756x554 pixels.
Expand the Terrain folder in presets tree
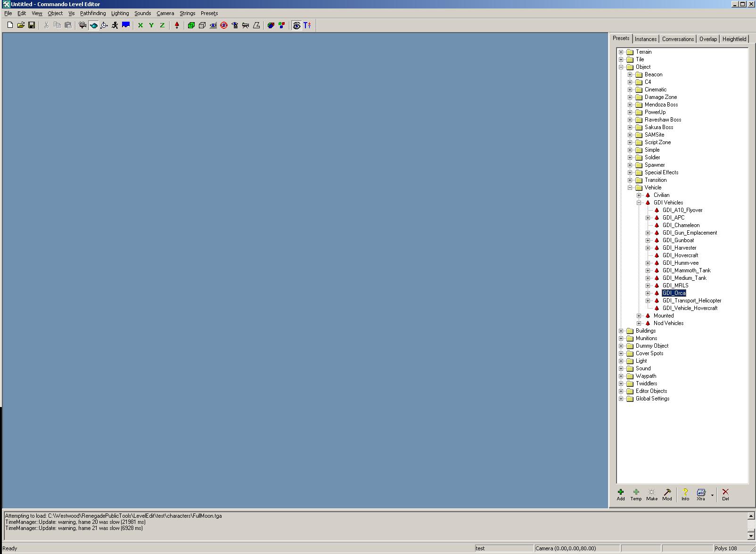coord(621,52)
